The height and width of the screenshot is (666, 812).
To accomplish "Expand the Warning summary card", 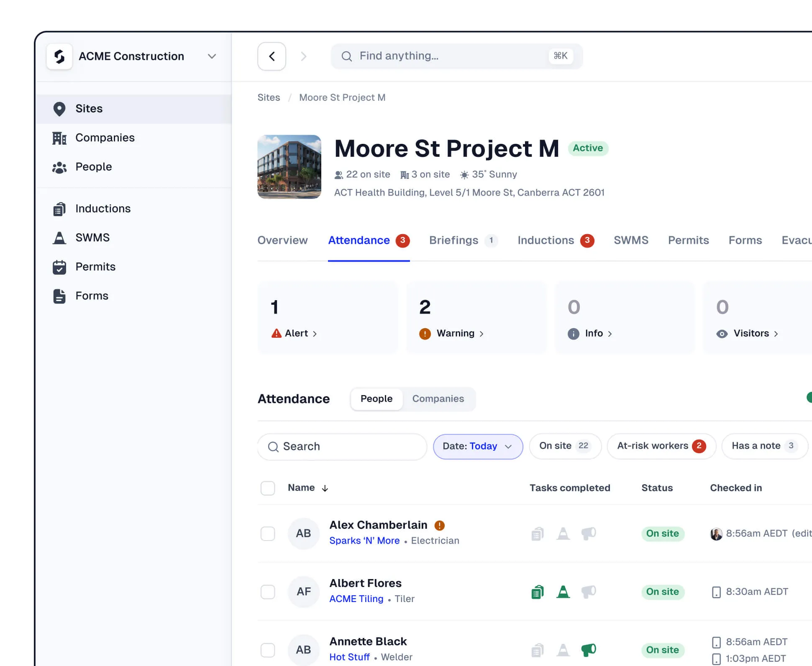I will tap(456, 333).
